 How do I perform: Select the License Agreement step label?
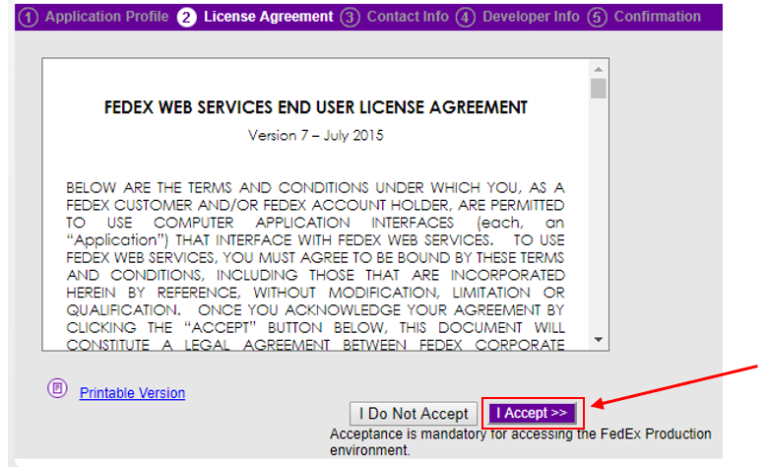tap(268, 17)
